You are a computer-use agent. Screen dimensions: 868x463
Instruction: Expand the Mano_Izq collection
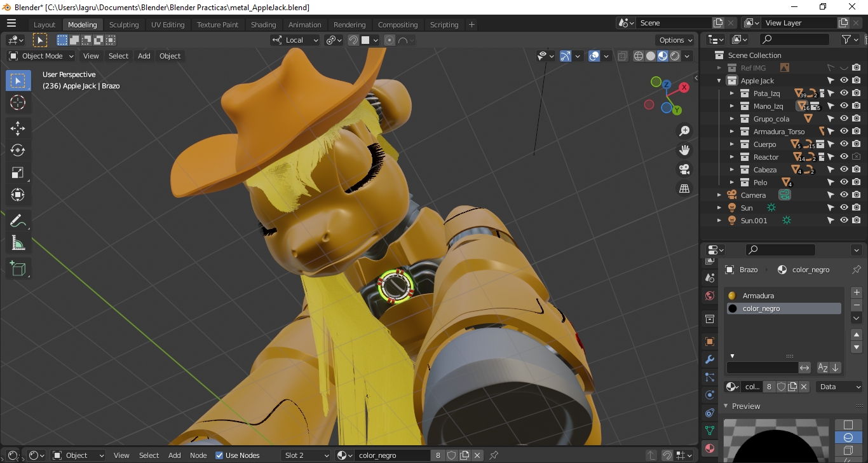click(x=731, y=106)
